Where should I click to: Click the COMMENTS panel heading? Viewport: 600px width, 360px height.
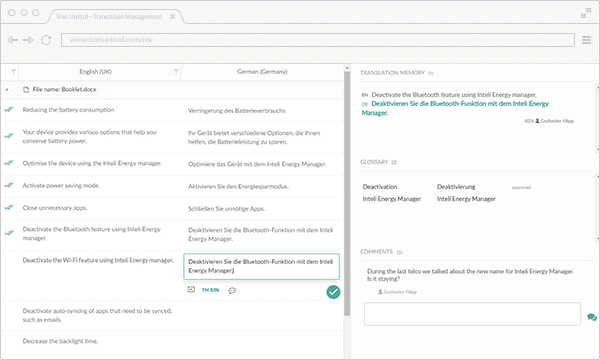[376, 251]
